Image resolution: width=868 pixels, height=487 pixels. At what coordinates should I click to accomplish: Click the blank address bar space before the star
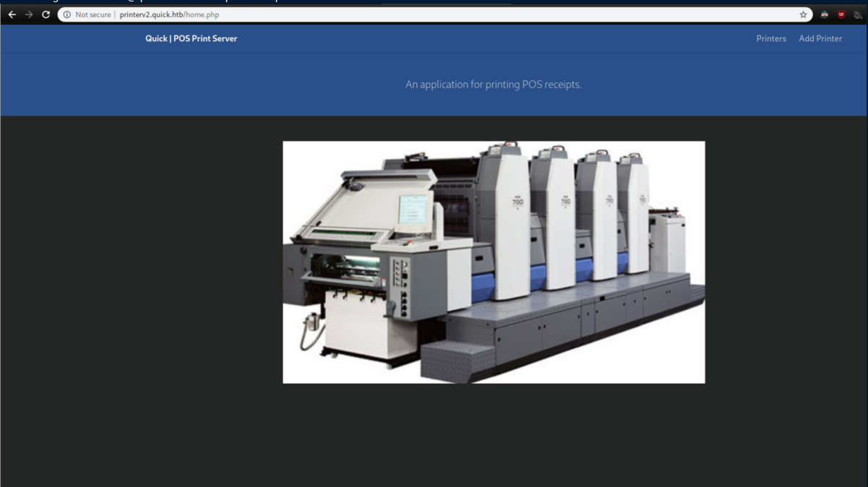pos(506,14)
